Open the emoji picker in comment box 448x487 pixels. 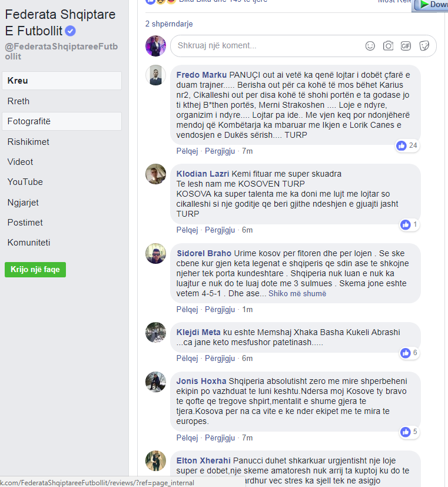pyautogui.click(x=370, y=46)
